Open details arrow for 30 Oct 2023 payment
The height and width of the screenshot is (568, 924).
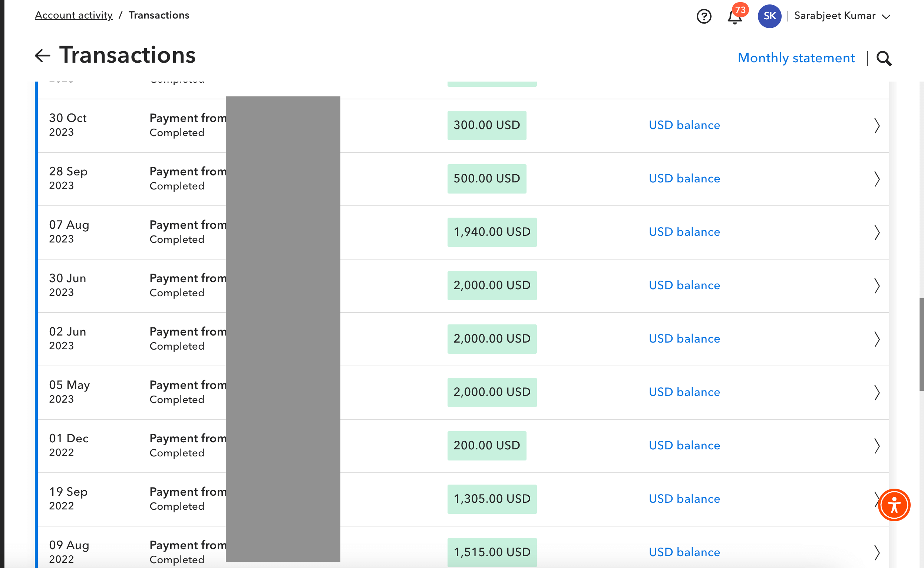tap(877, 125)
